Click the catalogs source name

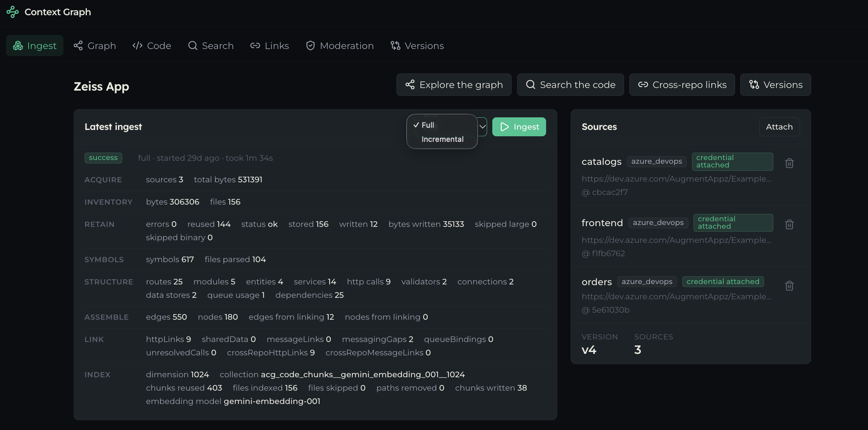click(601, 162)
